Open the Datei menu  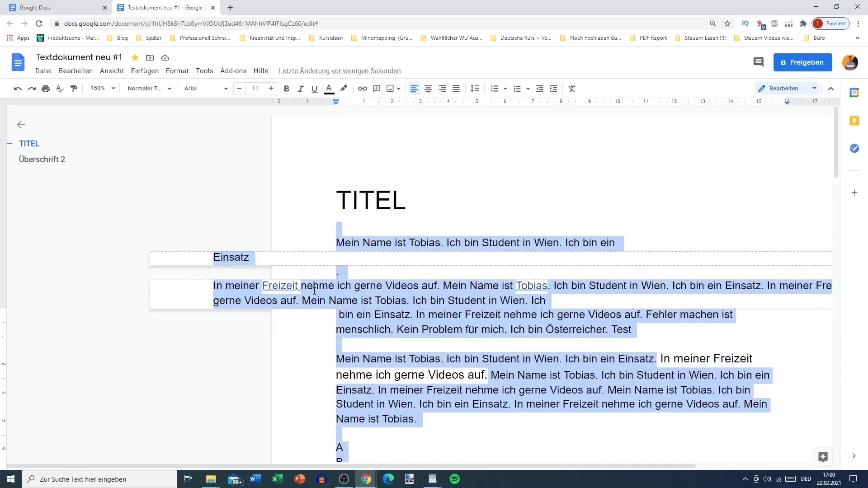[x=43, y=70]
